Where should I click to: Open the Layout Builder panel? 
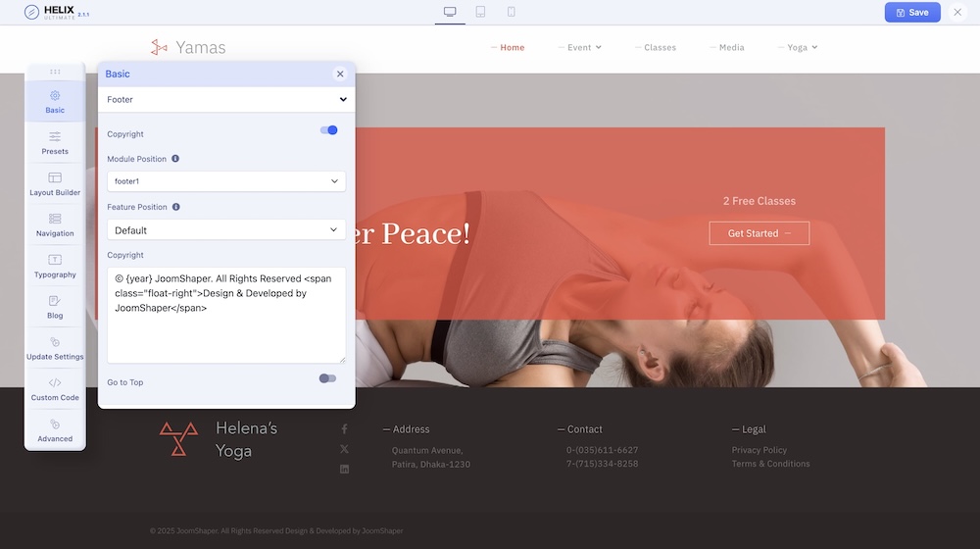(55, 184)
